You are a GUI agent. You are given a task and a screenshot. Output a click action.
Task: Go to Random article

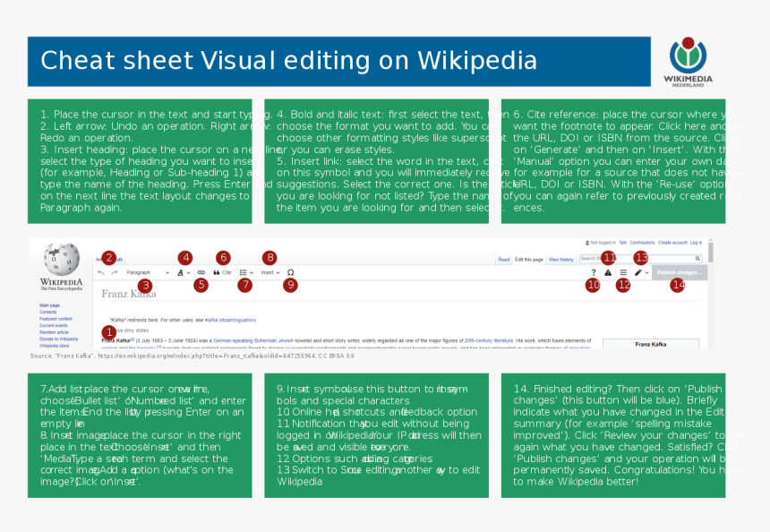[x=54, y=332]
